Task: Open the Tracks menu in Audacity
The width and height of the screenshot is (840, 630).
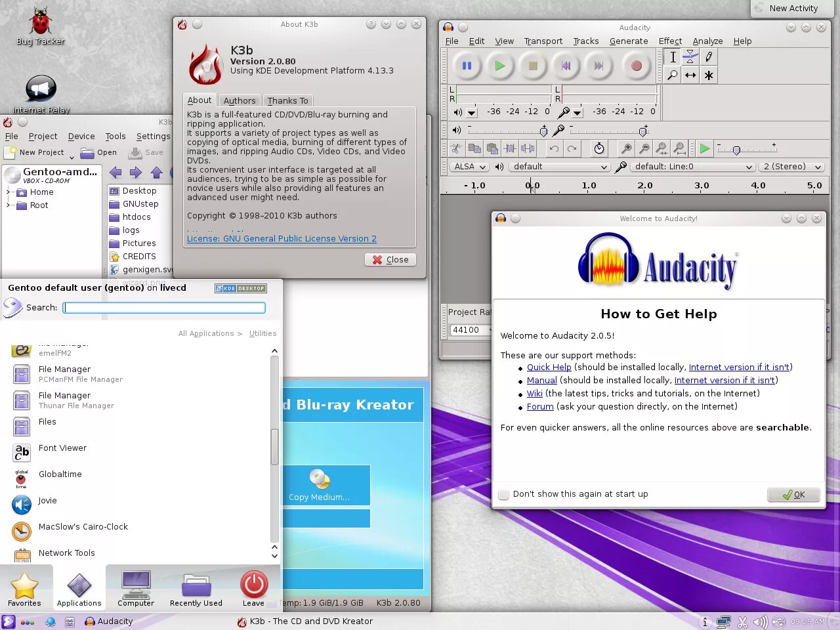Action: (585, 41)
